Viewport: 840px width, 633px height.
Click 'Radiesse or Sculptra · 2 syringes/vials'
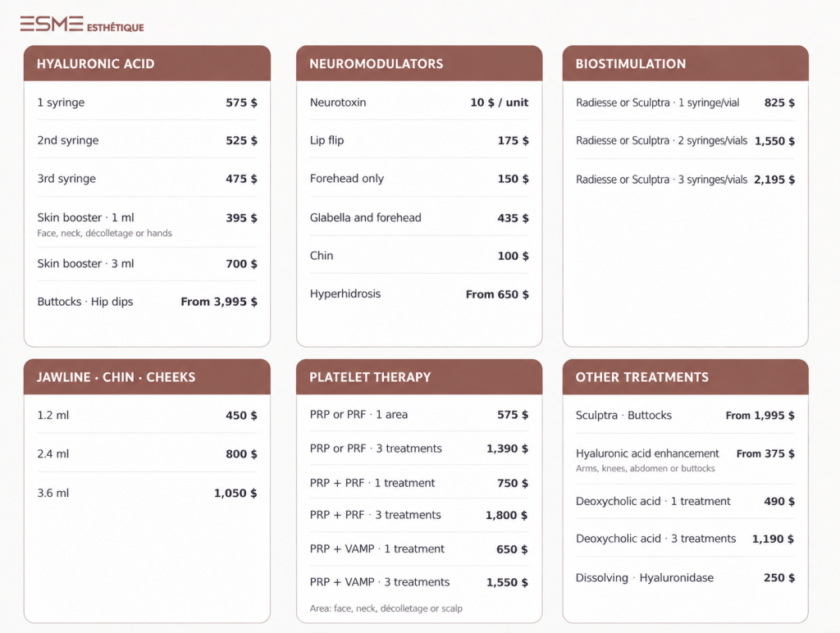662,140
